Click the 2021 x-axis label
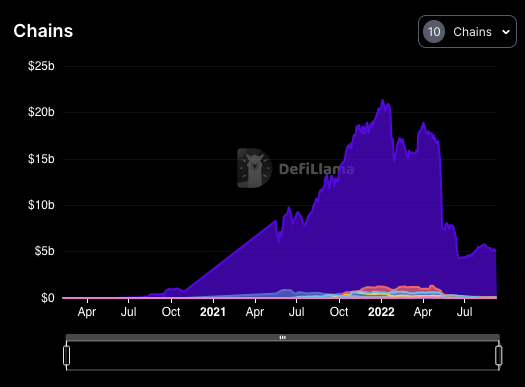This screenshot has height=387, width=525. 213,312
